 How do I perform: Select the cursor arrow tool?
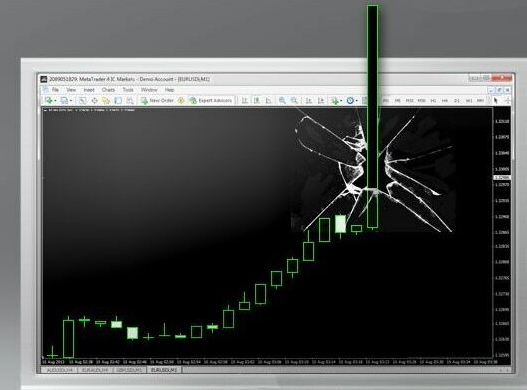495,100
